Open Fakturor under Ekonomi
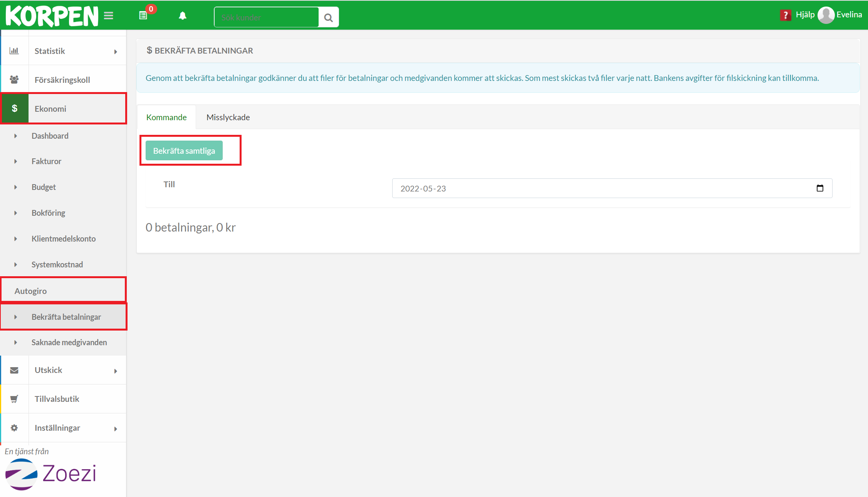This screenshot has height=497, width=868. (46, 161)
